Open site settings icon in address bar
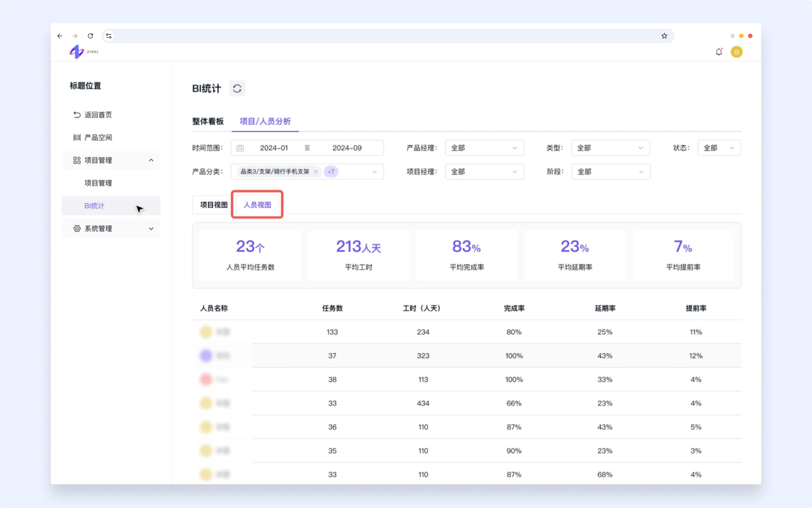The image size is (812, 508). click(109, 36)
